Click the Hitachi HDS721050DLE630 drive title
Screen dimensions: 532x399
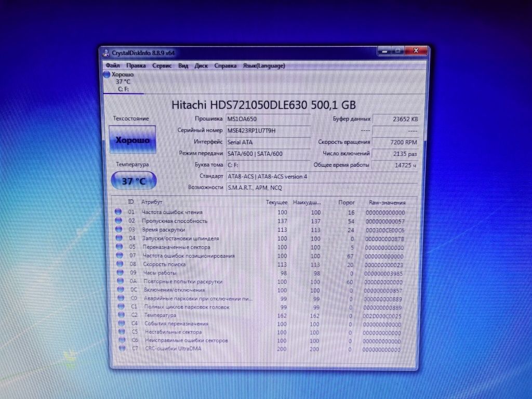(263, 105)
